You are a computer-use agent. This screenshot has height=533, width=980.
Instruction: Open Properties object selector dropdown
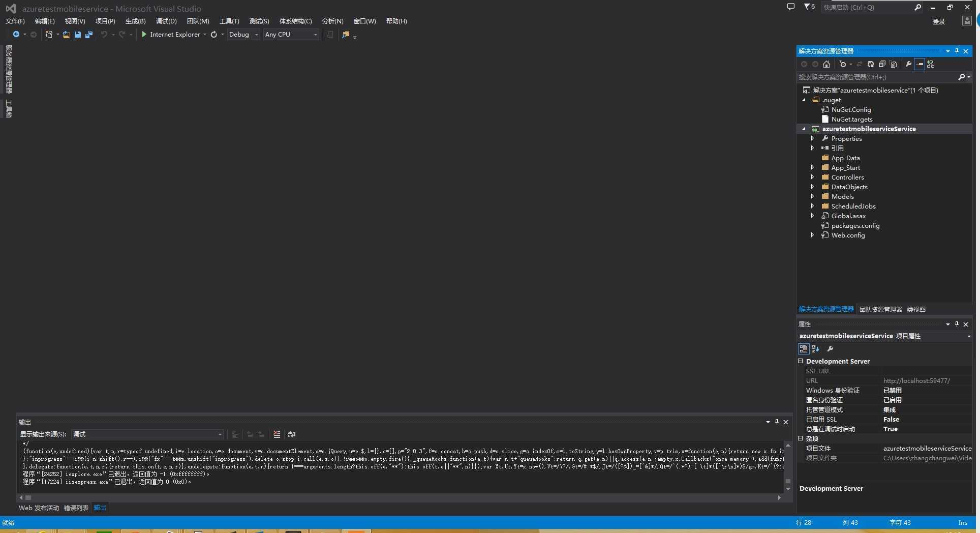968,336
